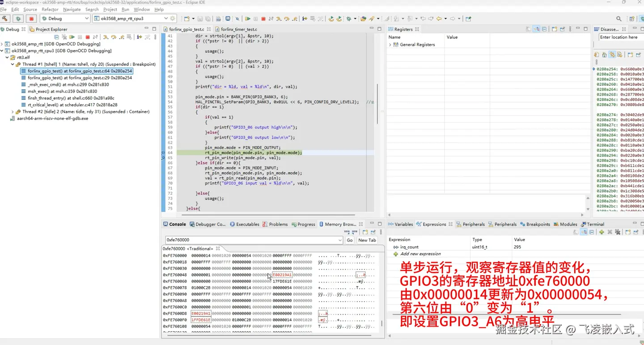This screenshot has width=644, height=345.
Task: Open the launch configuration settings gear
Action: pos(173,18)
